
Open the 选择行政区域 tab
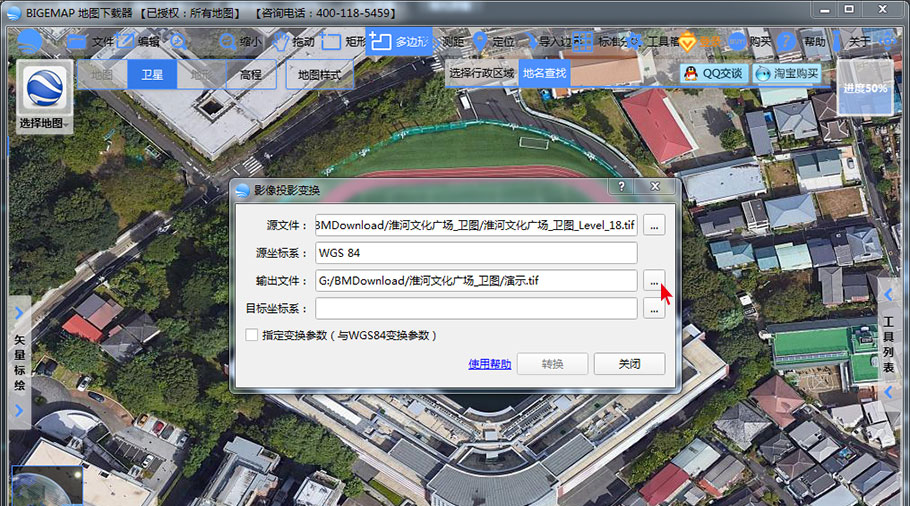point(482,73)
